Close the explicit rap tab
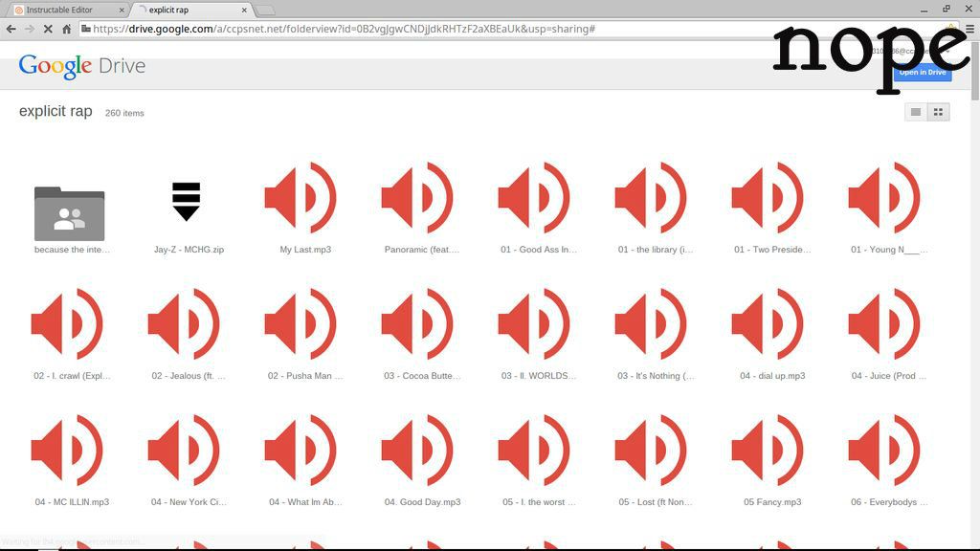 point(244,10)
